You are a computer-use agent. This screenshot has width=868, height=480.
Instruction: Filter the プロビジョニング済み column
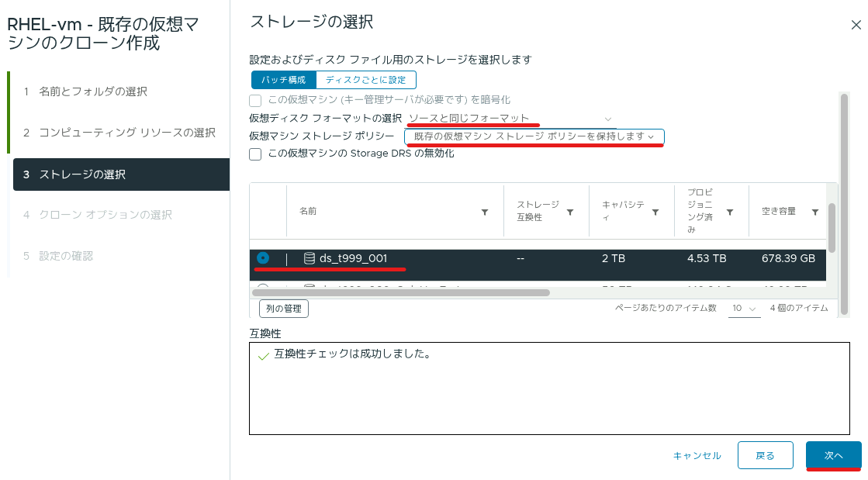tap(730, 212)
